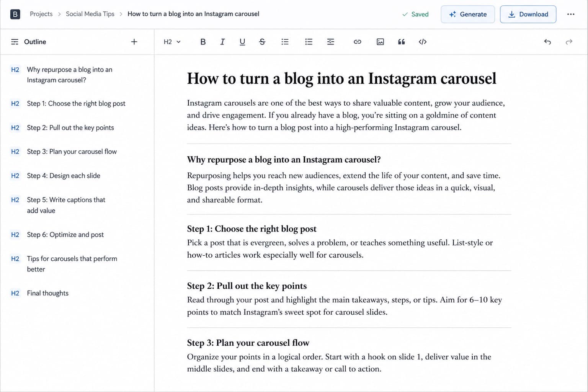Click the current page title breadcrumb
The height and width of the screenshot is (392, 588).
[x=193, y=14]
